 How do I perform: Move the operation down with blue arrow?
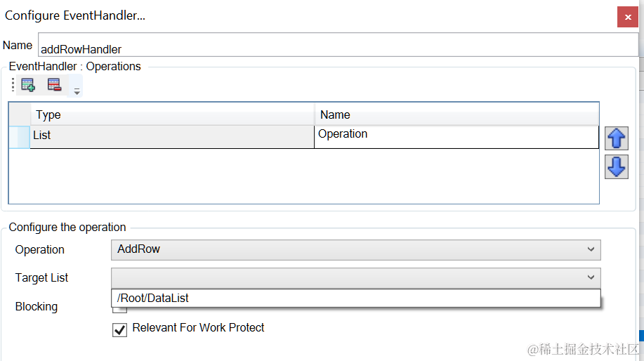(616, 167)
